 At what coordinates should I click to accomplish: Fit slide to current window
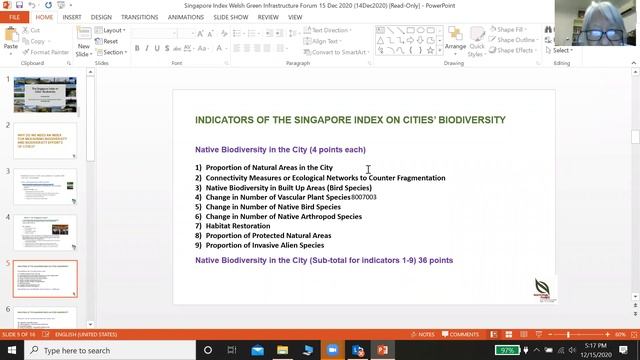coord(634,334)
